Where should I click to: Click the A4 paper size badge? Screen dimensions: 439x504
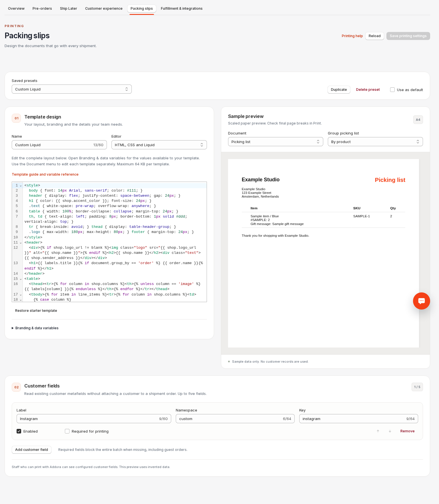coord(418,120)
